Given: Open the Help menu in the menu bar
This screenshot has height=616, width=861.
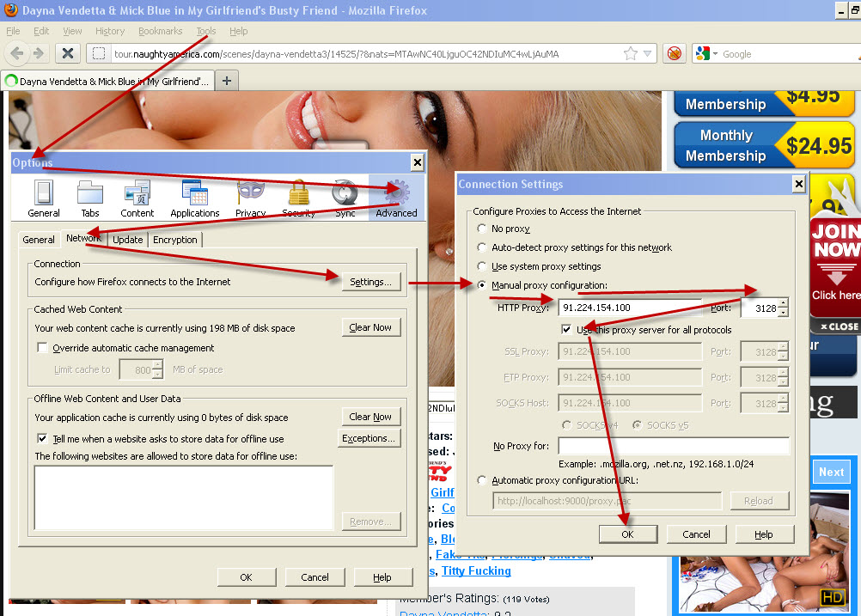Looking at the screenshot, I should (x=238, y=31).
